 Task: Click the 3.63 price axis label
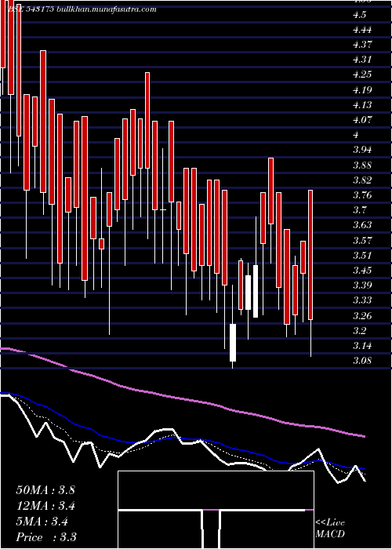click(362, 225)
